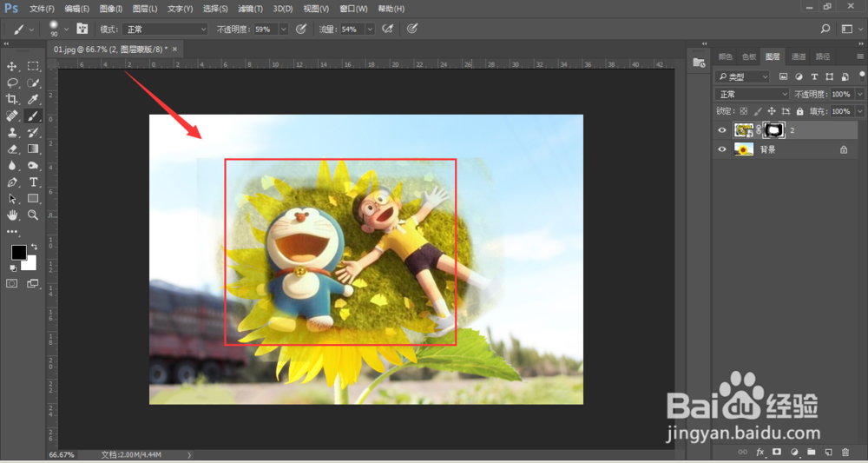Filter for type layers

tap(814, 77)
